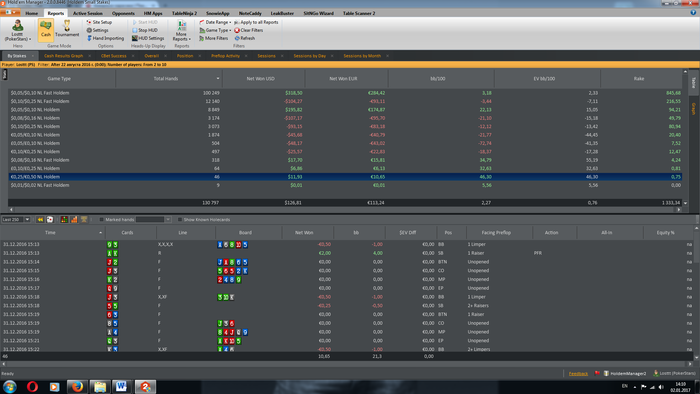The height and width of the screenshot is (394, 700).
Task: Select $0,05/$0,10 NL Fast Holdem row
Action: pyautogui.click(x=345, y=93)
